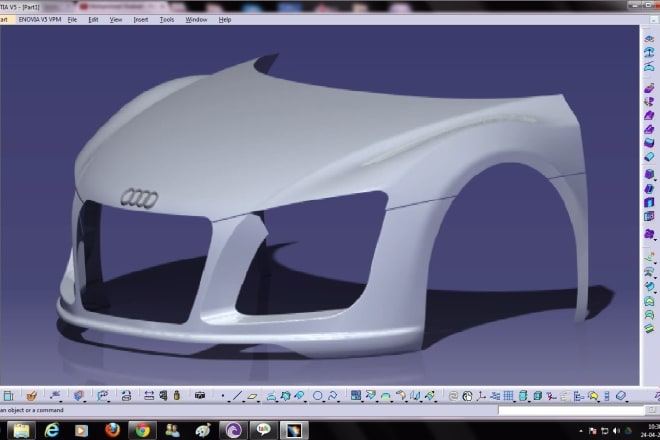Click the Measure Between icon
660x440 pixels.
coord(149,395)
